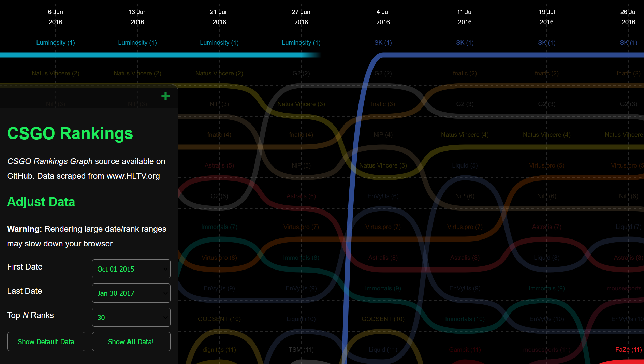Select EnVyUs (9) label under 21 Jun
Viewport: 644px width, 364px height.
(219, 288)
